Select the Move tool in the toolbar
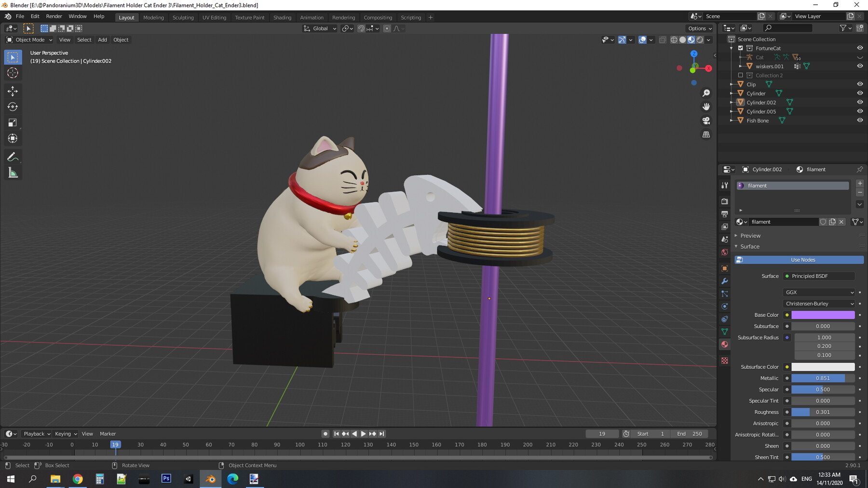 13,91
